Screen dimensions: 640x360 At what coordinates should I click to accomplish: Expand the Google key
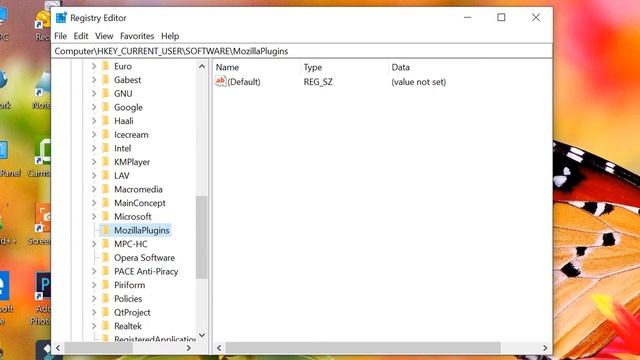click(x=94, y=107)
